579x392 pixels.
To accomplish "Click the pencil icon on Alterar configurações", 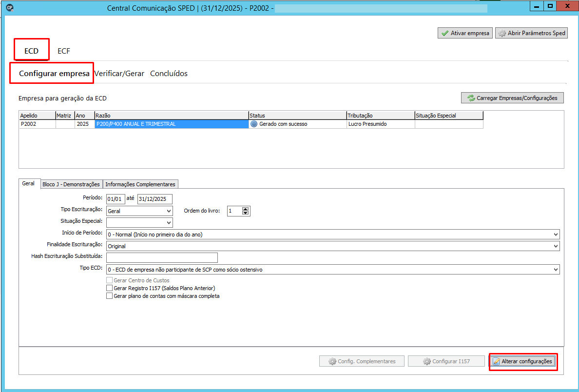I will pyautogui.click(x=497, y=361).
